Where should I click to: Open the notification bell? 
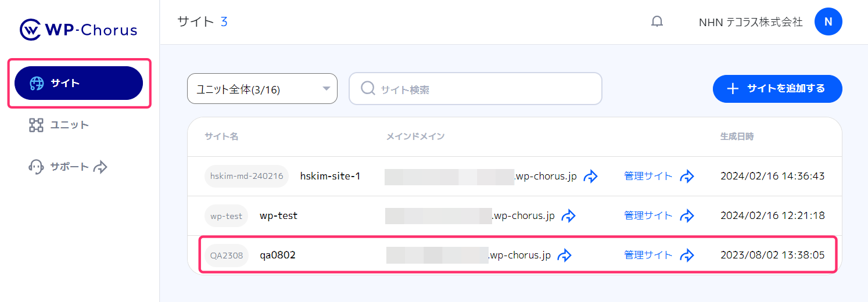tap(657, 22)
